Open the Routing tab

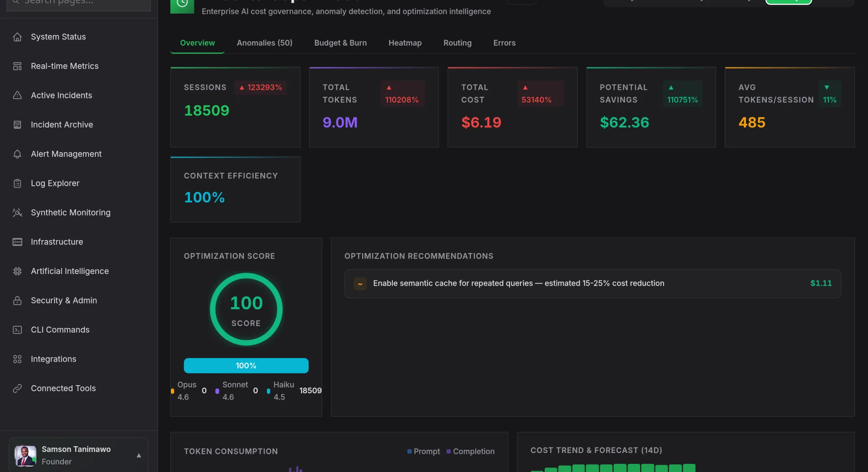tap(457, 43)
